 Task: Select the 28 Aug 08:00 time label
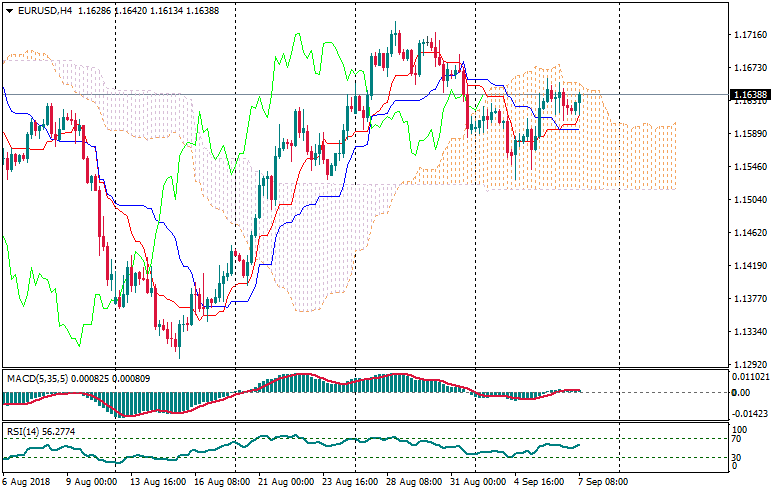[414, 482]
